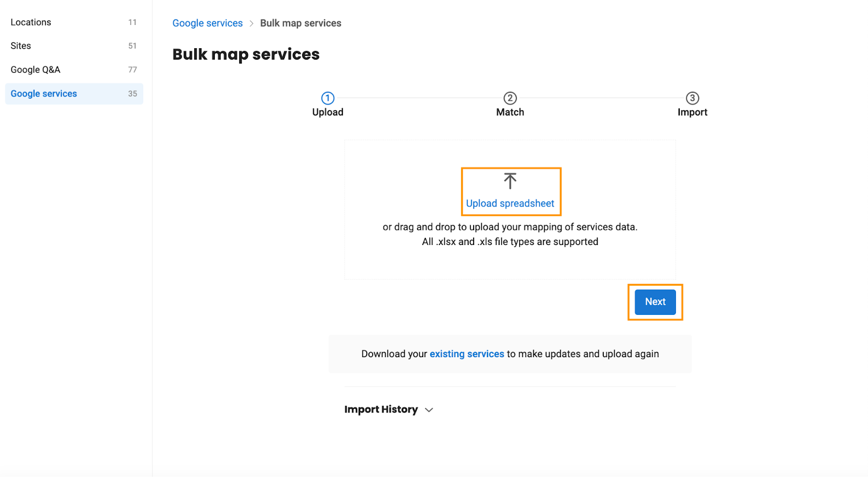
Task: Click the Bulk map services page title
Action: coord(246,55)
